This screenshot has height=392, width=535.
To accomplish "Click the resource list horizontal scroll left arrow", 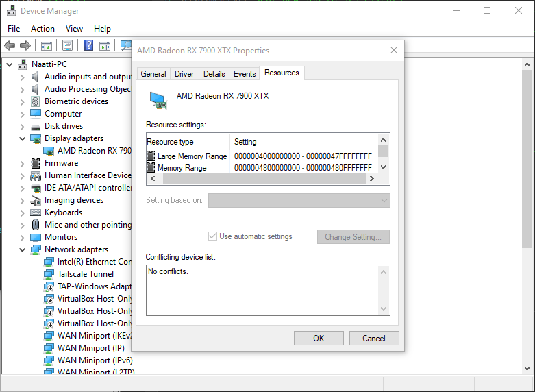I will pos(153,178).
